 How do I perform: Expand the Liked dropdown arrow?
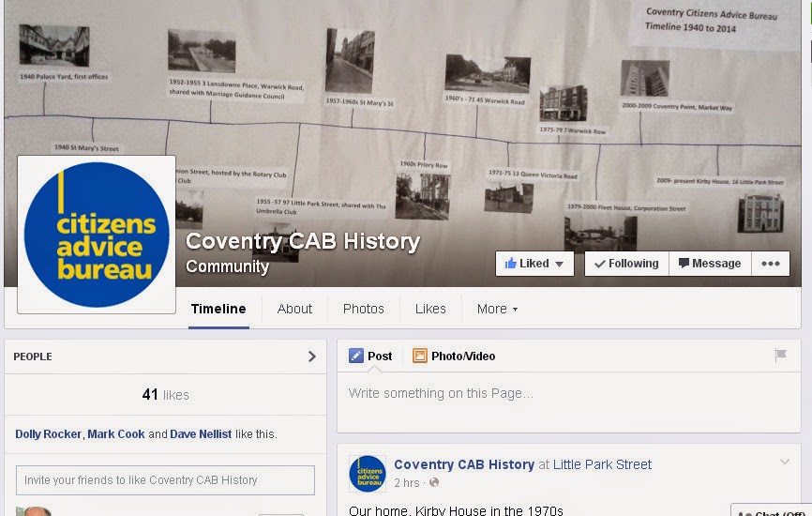click(559, 265)
